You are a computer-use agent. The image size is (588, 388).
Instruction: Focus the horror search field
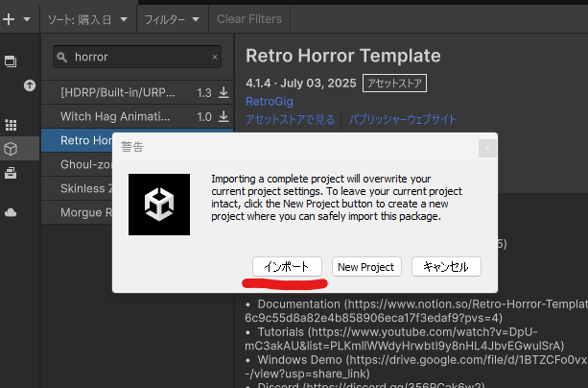[137, 57]
